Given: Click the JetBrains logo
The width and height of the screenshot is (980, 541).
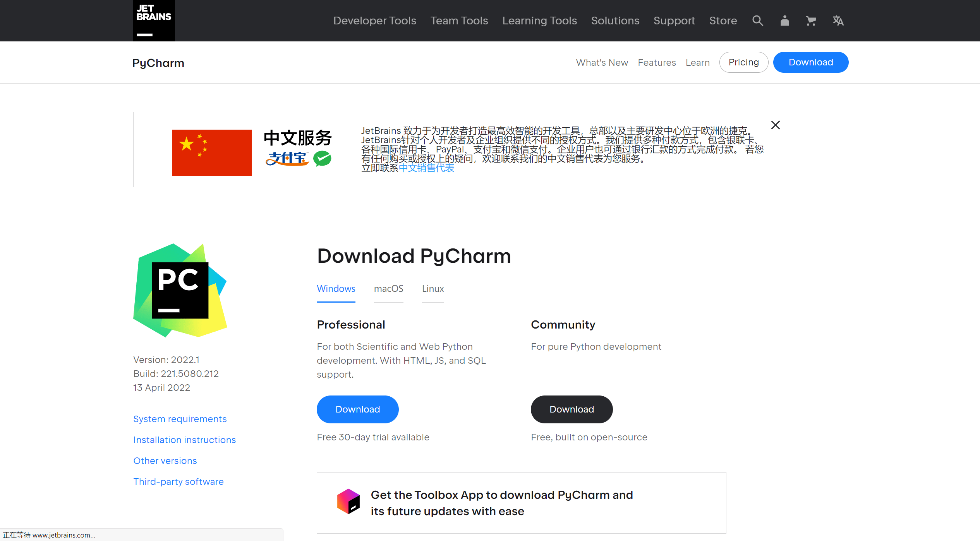Looking at the screenshot, I should click(154, 21).
